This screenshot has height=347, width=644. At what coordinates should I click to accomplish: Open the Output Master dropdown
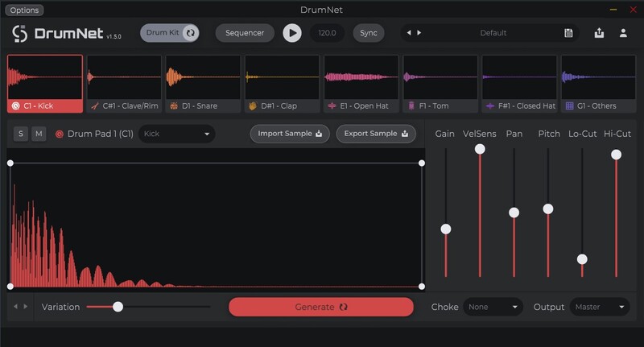click(600, 307)
